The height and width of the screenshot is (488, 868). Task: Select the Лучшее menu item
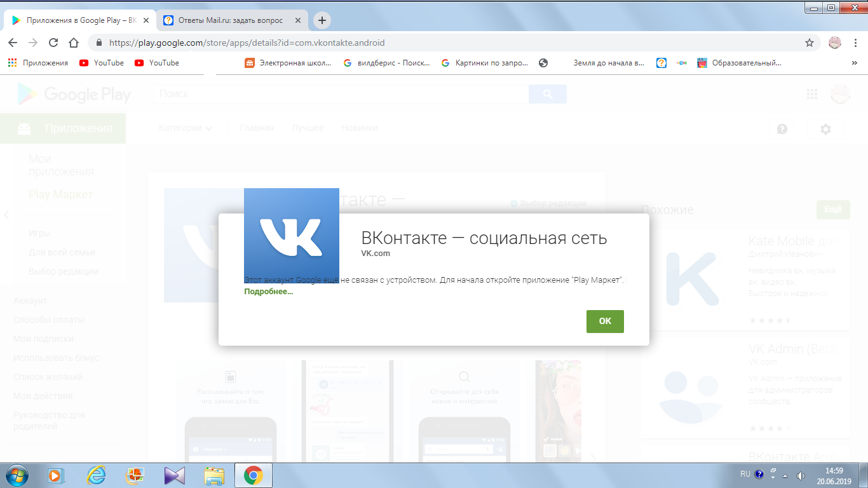click(x=308, y=128)
